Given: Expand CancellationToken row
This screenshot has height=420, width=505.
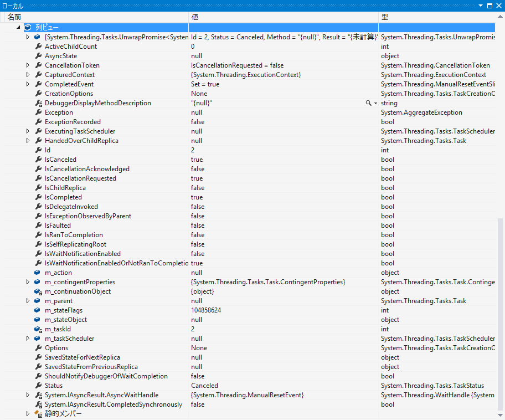Looking at the screenshot, I should (x=28, y=65).
